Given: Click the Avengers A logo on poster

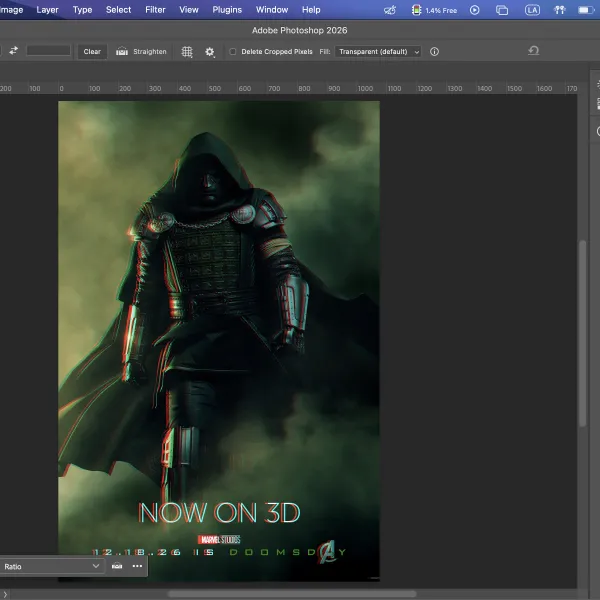Looking at the screenshot, I should [328, 551].
